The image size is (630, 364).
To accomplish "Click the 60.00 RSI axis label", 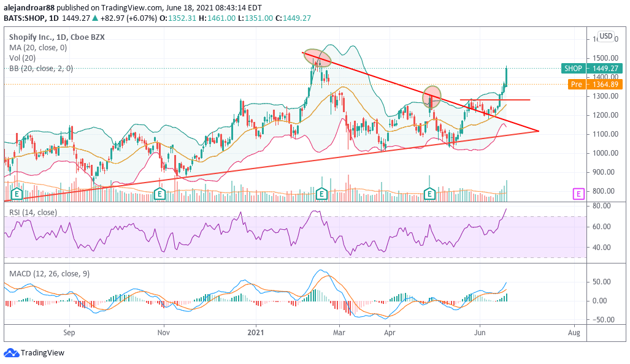I will tap(601, 227).
